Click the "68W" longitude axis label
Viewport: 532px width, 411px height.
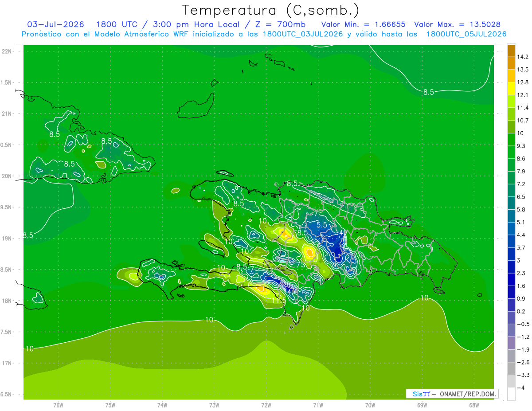coord(474,405)
